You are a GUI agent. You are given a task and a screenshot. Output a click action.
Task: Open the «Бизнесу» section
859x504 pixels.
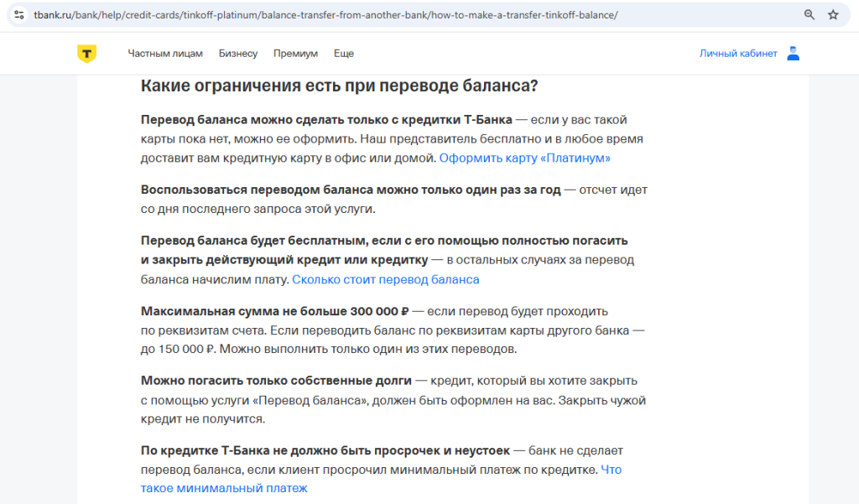[x=238, y=53]
